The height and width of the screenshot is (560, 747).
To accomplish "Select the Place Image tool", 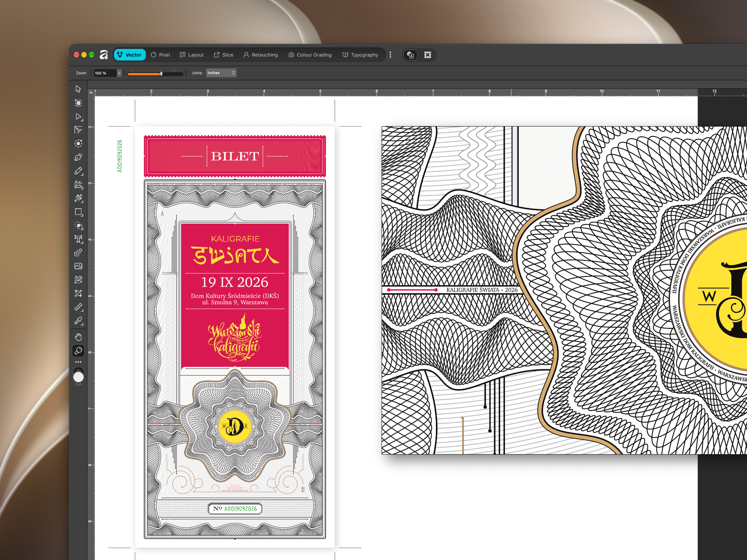I will 78,266.
